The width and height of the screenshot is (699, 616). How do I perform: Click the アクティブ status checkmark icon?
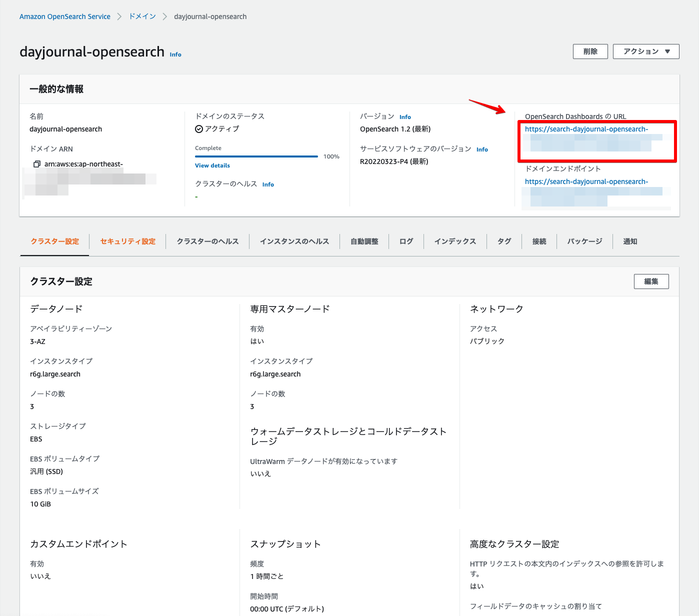tap(199, 128)
